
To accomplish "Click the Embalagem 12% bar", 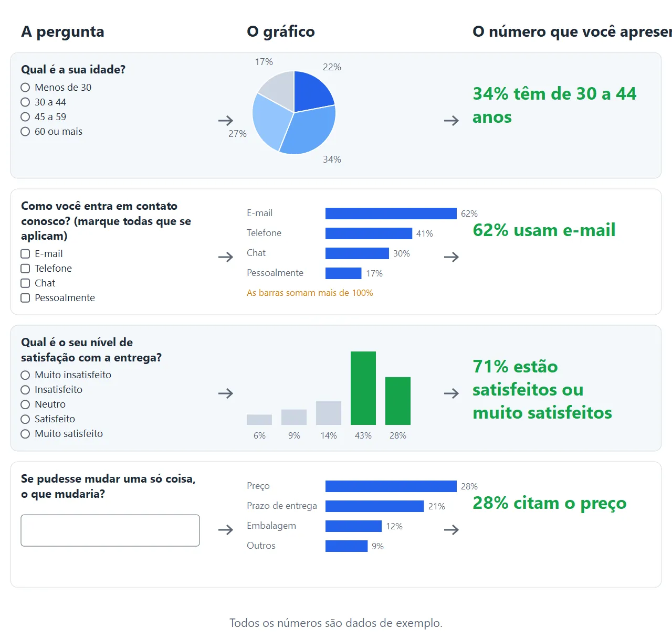I will pos(353,526).
